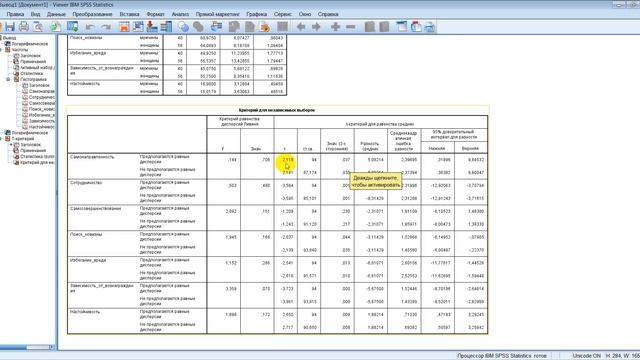
Task: Collapse the Частоты node in outline
Action: pyautogui.click(x=1, y=50)
